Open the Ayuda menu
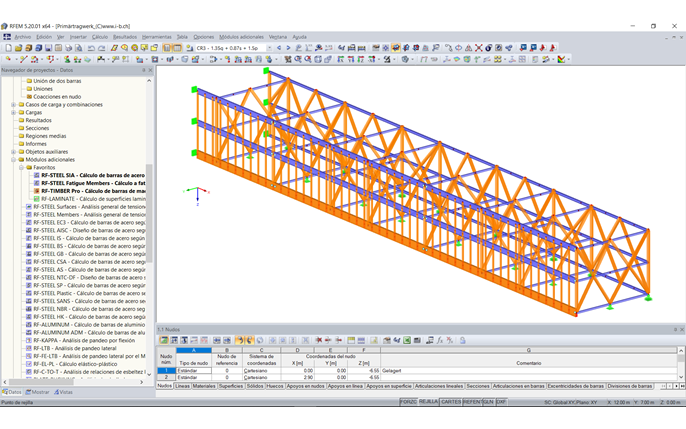Viewport: 686px width, 429px height. [x=299, y=37]
